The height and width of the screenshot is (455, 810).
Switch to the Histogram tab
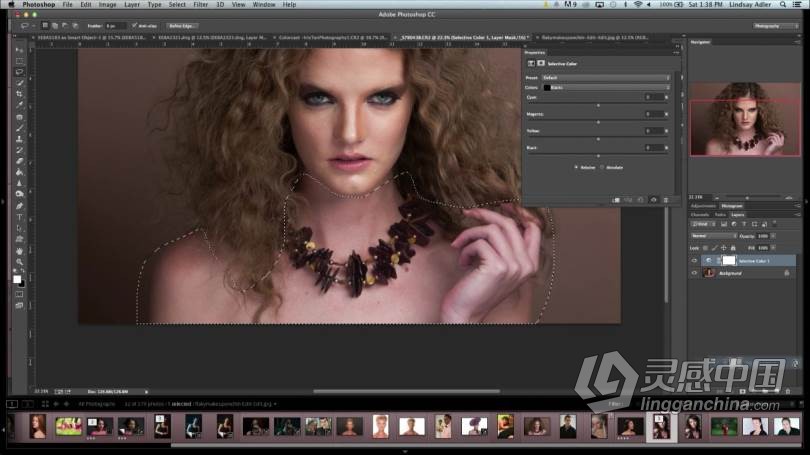(x=731, y=206)
